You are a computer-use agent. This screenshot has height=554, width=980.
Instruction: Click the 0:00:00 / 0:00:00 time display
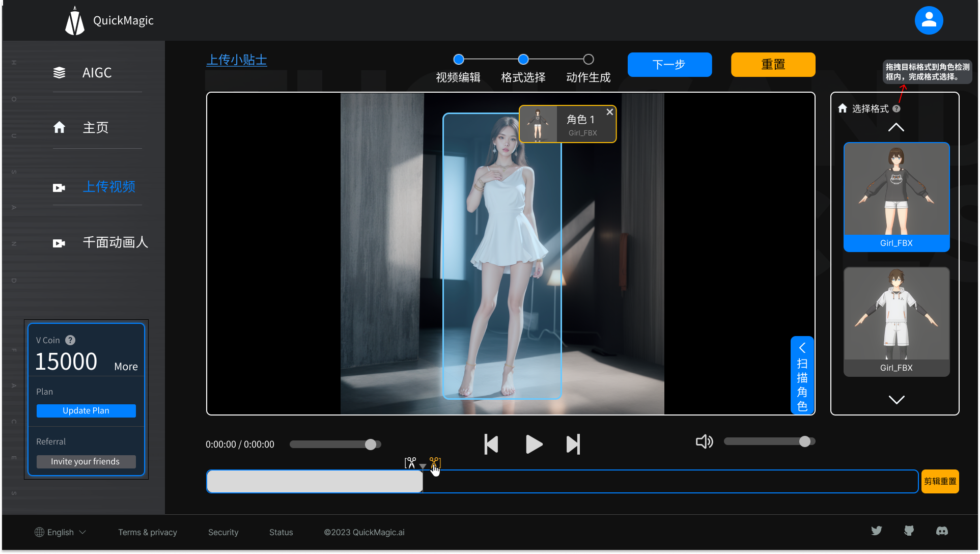coord(240,445)
